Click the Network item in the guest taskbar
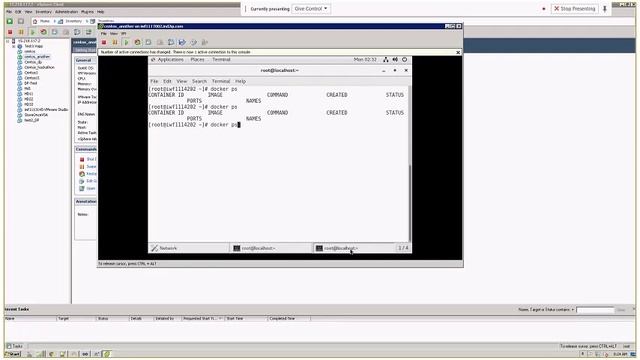 coord(189,248)
